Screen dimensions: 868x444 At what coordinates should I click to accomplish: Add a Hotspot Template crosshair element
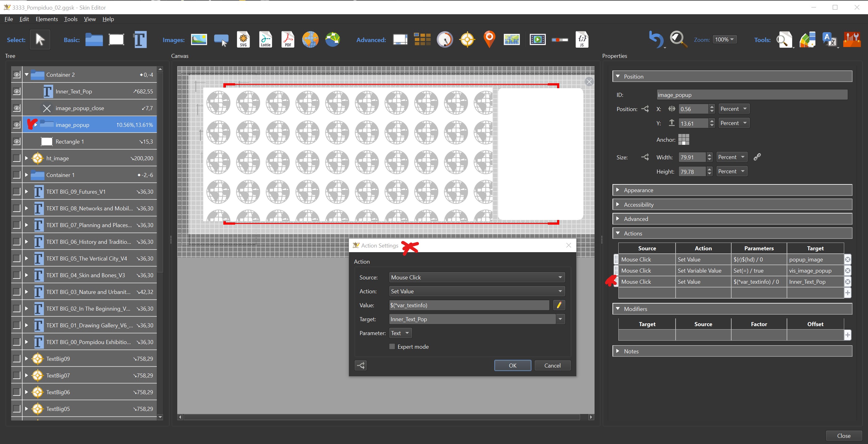(x=467, y=39)
